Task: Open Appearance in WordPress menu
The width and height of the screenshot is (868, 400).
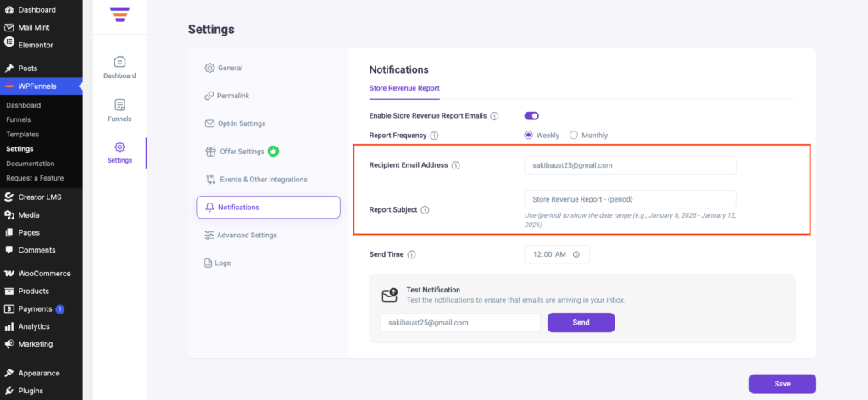Action: 41,373
